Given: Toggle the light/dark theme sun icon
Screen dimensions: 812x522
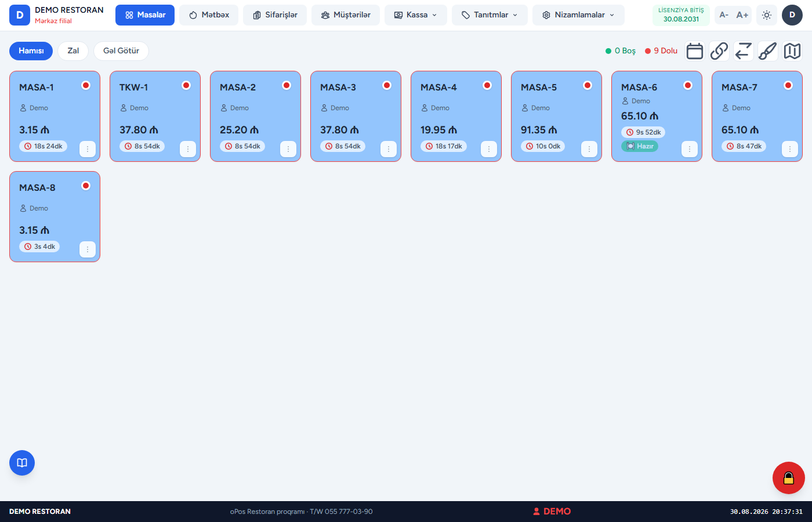Looking at the screenshot, I should click(x=767, y=15).
